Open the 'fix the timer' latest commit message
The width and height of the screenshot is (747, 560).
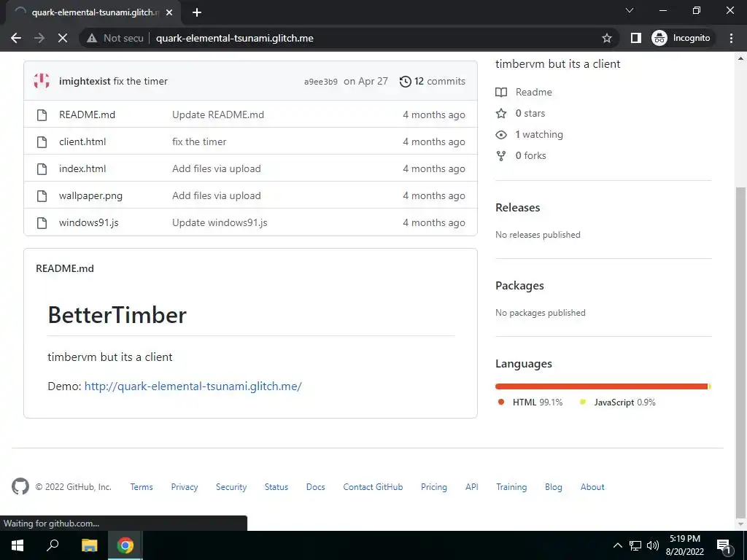point(141,82)
